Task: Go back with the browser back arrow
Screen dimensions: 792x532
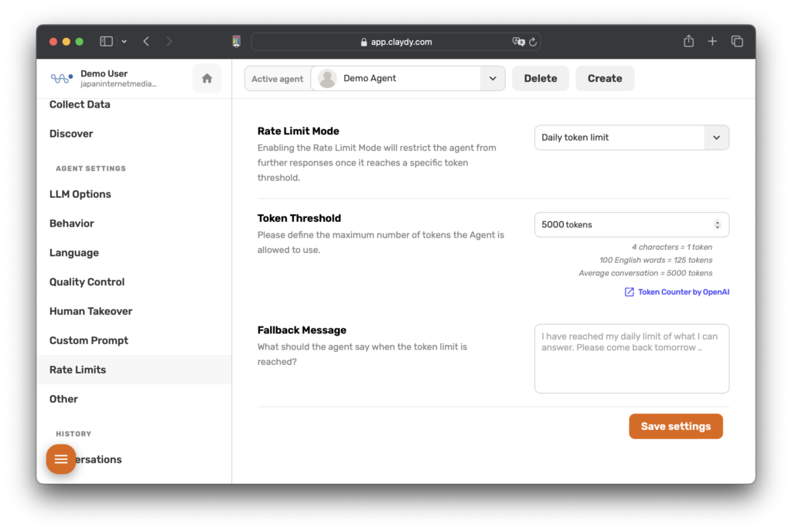Action: (x=146, y=42)
